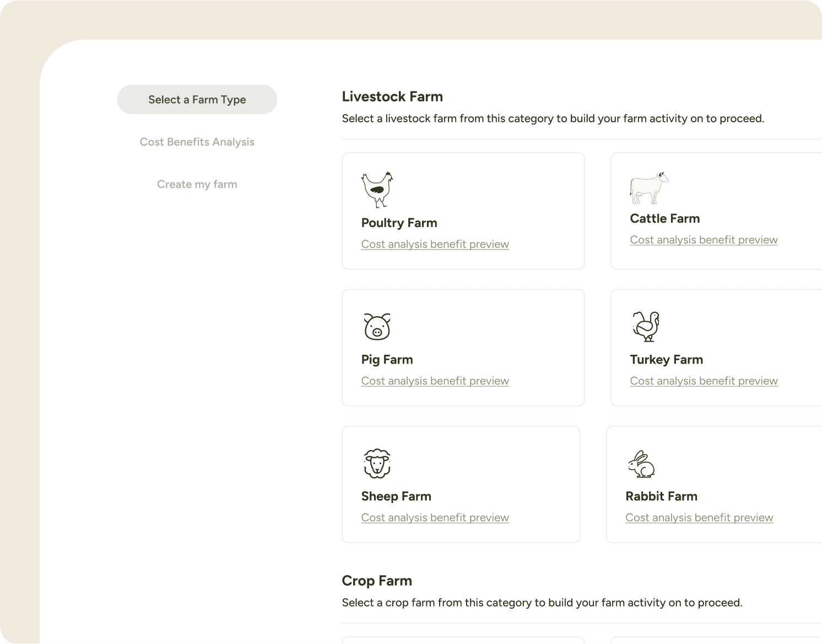Click the sheep head icon
The width and height of the screenshot is (822, 644).
coord(377,463)
